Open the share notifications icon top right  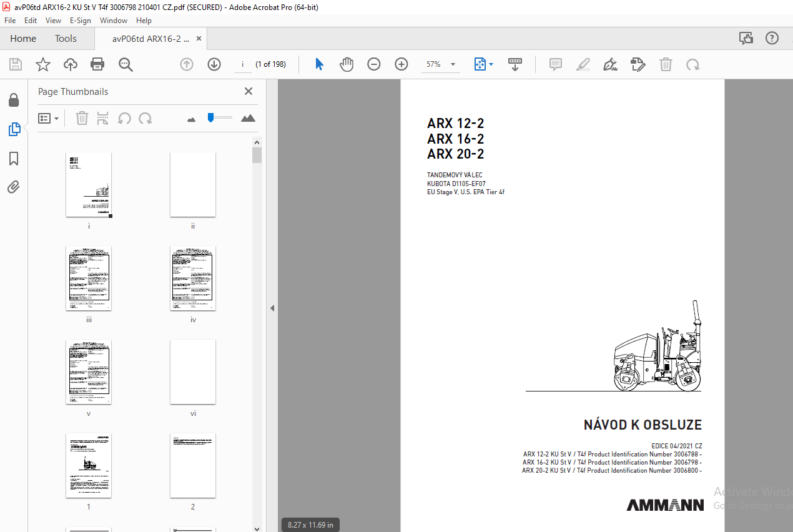pos(746,39)
